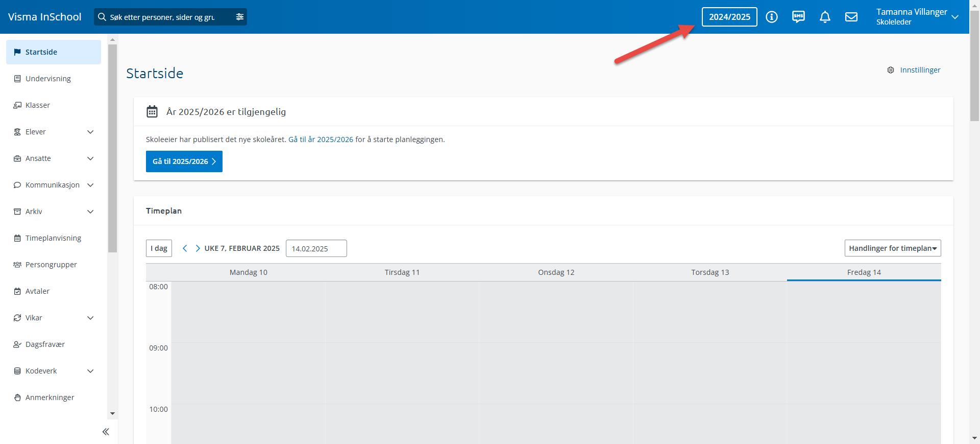Expand the Ansatte sidebar section
The height and width of the screenshot is (444, 980).
(x=90, y=158)
